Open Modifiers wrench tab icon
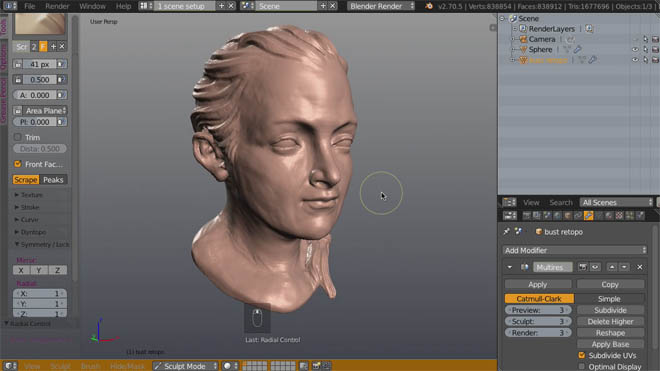Screen dimensions: 660x371 [x=588, y=216]
